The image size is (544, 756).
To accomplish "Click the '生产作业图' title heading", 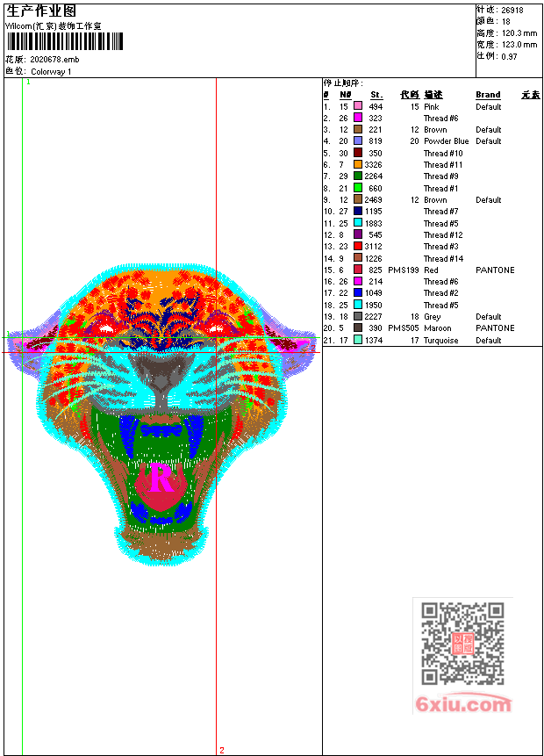I will coord(41,11).
